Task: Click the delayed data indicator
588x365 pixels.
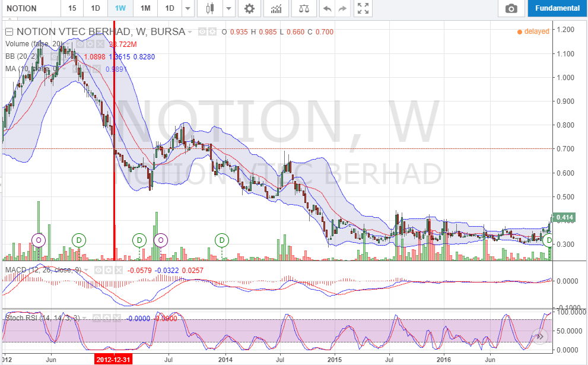Action: coord(533,31)
